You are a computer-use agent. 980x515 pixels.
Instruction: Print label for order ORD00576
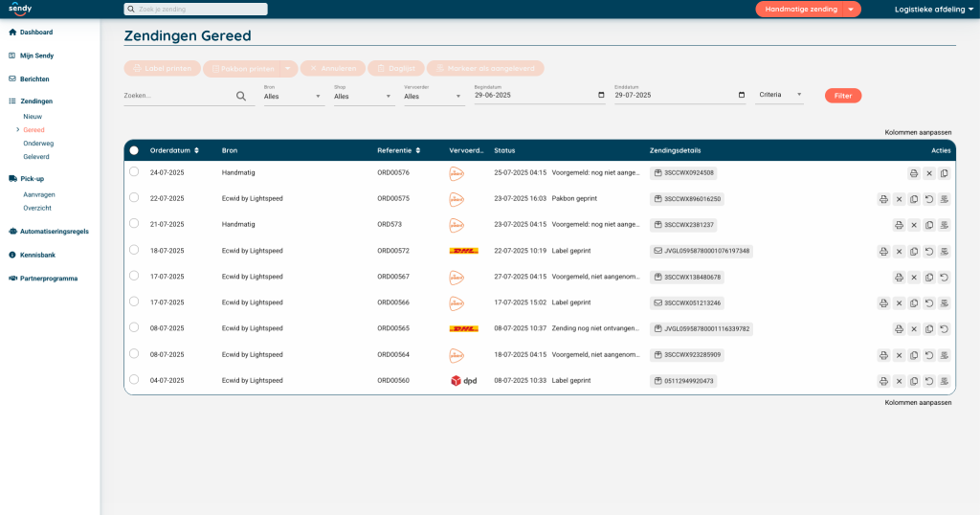pos(914,173)
